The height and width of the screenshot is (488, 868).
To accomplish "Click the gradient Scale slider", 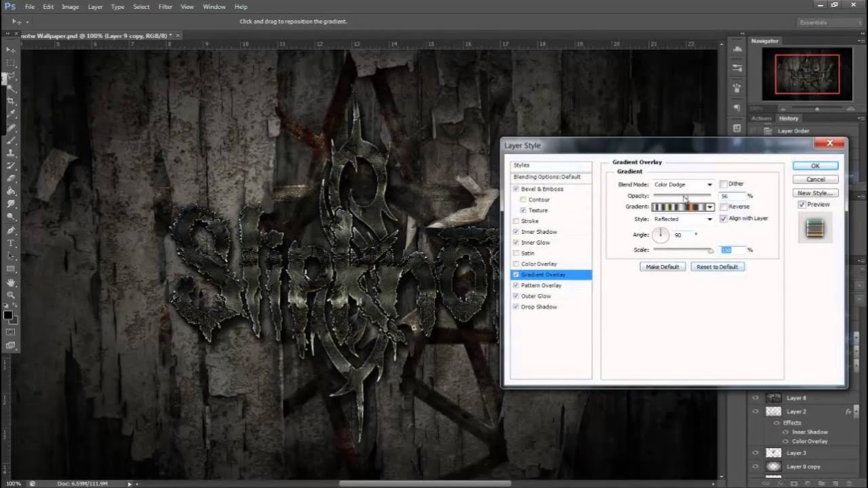I will pos(682,250).
